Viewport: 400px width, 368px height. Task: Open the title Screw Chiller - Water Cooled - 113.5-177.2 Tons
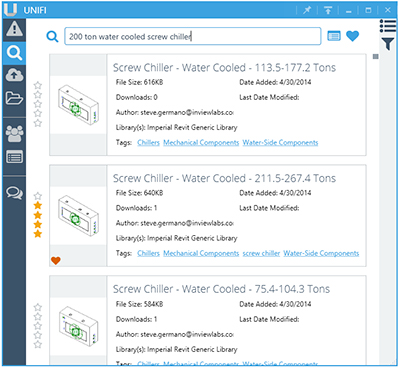pyautogui.click(x=224, y=68)
